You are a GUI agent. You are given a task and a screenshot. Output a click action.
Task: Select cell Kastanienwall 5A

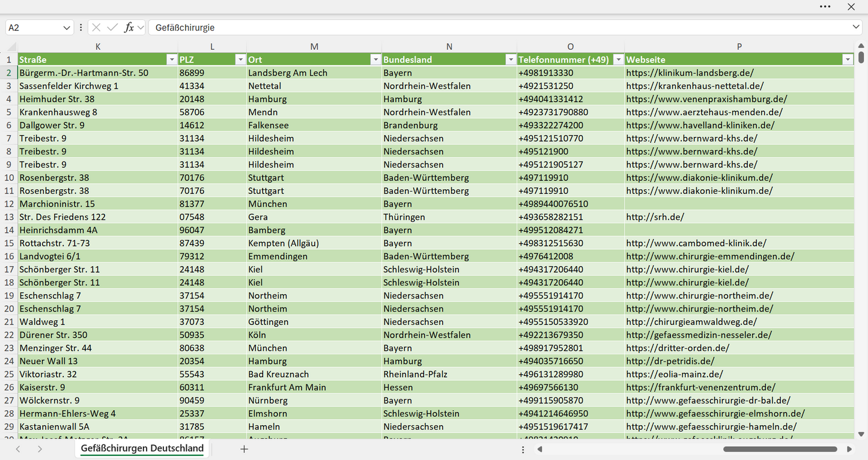click(x=98, y=426)
